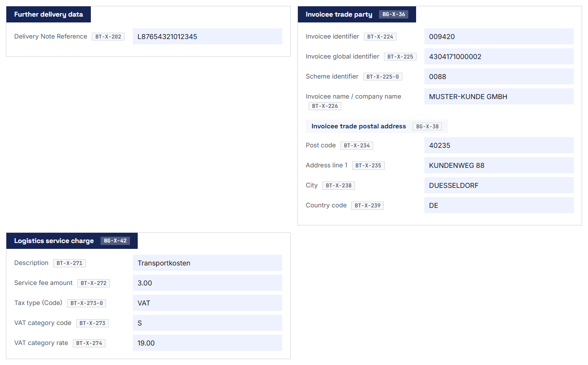588x365 pixels.
Task: Click the BG-X-42 group badge
Action: [x=115, y=241]
